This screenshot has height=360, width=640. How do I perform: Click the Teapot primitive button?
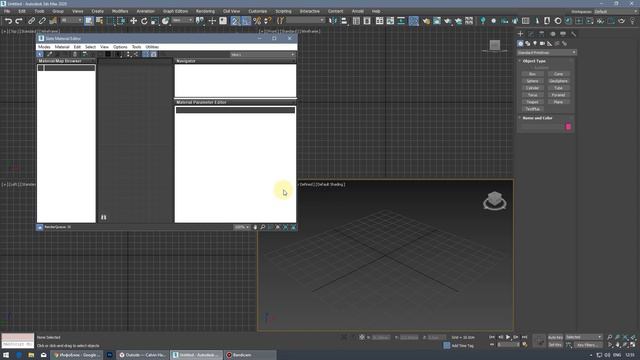[532, 102]
